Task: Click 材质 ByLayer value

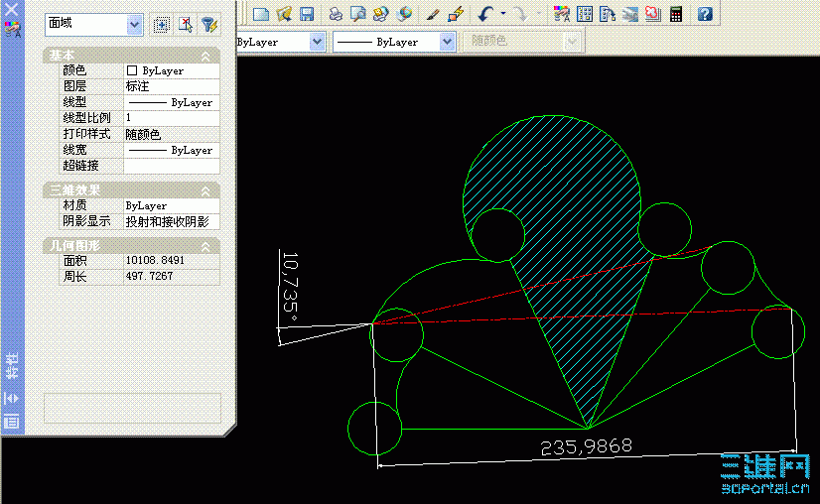Action: tap(172, 206)
